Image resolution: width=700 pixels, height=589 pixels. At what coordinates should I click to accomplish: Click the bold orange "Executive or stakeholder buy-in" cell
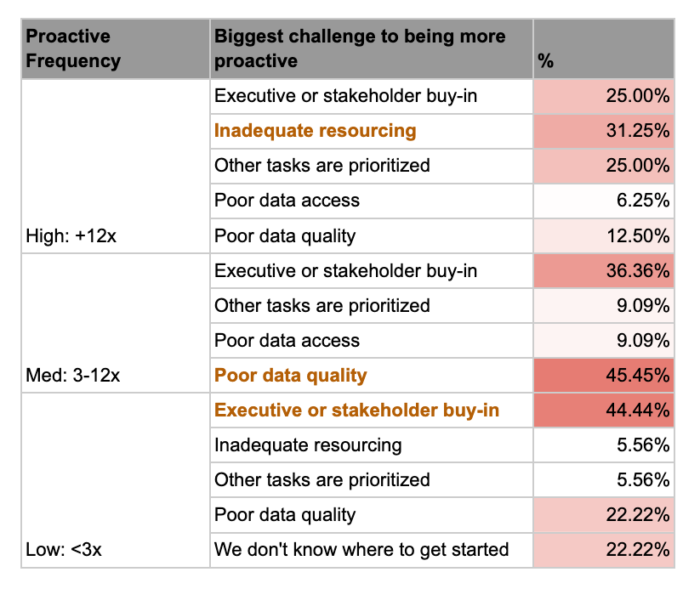click(356, 411)
